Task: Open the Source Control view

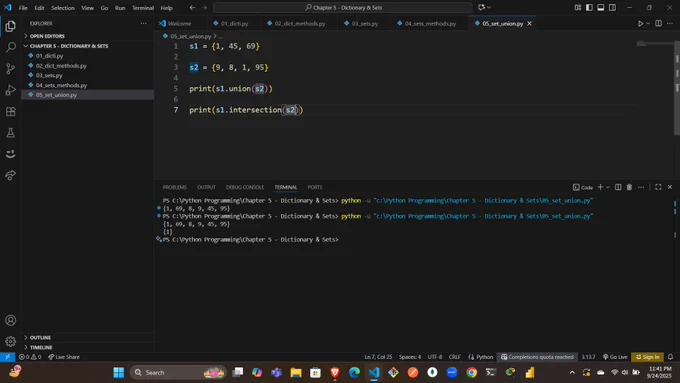Action: pyautogui.click(x=10, y=69)
